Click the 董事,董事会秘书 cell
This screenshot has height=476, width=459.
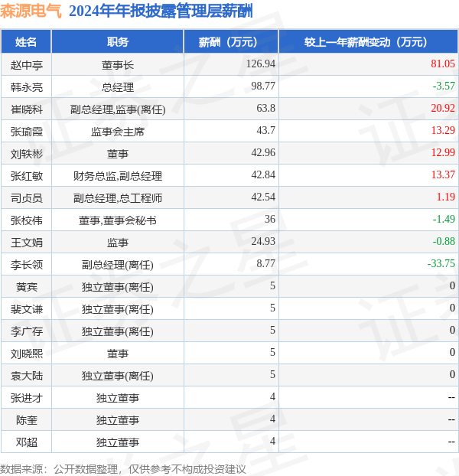118,220
